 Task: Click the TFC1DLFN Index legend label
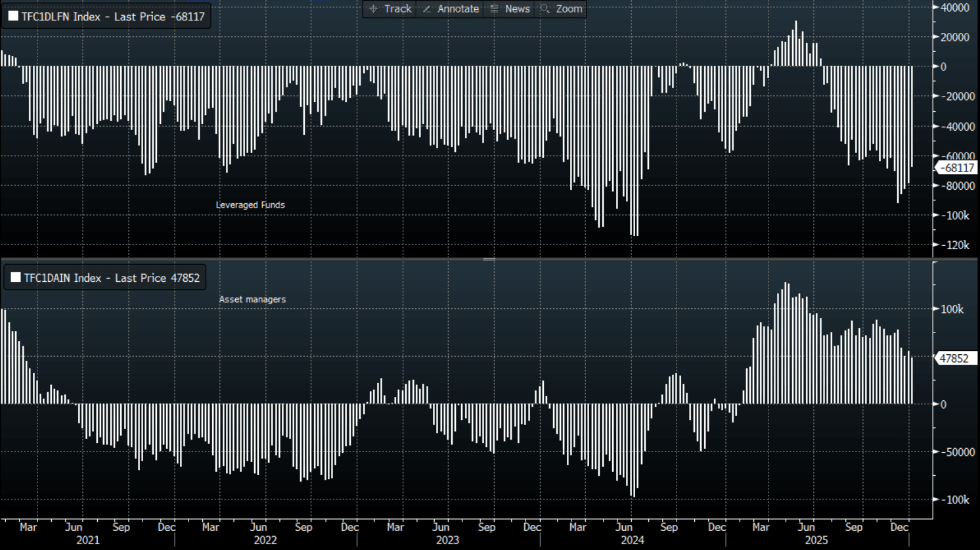(113, 16)
